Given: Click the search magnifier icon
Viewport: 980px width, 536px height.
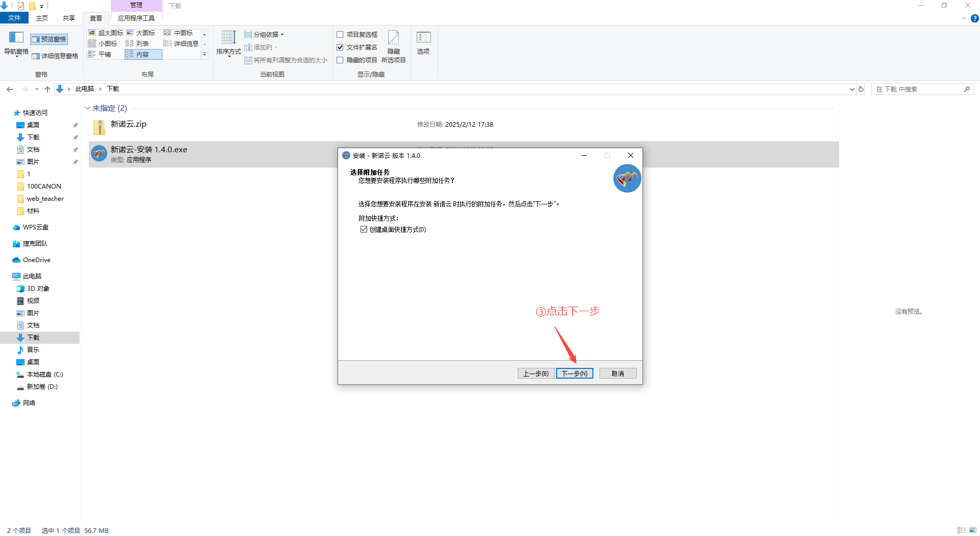Looking at the screenshot, I should click(967, 89).
